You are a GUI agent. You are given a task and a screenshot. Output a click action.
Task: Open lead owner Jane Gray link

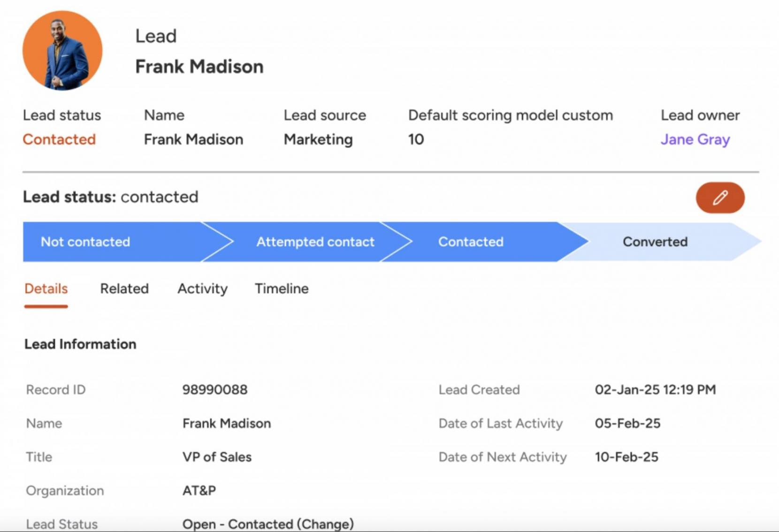point(695,139)
